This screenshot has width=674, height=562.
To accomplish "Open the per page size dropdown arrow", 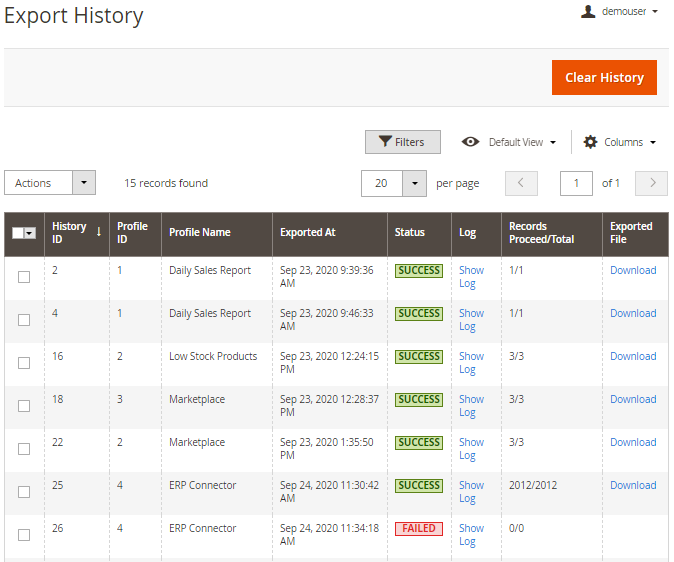I will 415,183.
